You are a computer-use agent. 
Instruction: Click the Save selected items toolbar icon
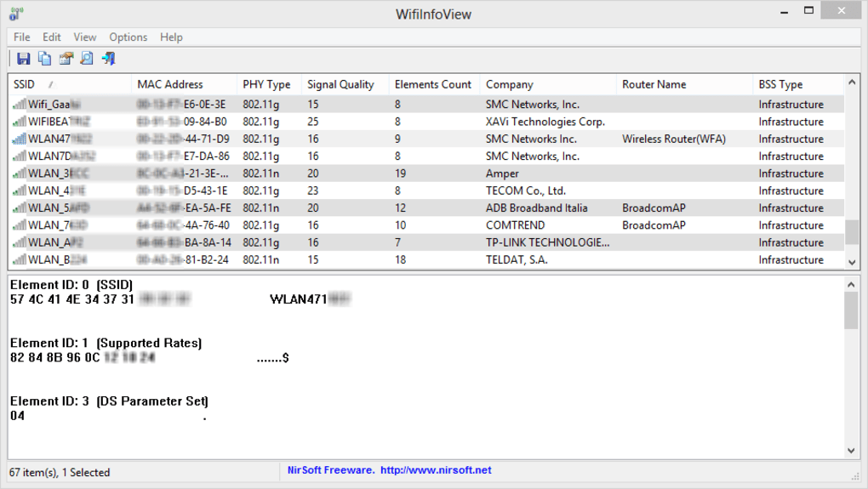(23, 59)
